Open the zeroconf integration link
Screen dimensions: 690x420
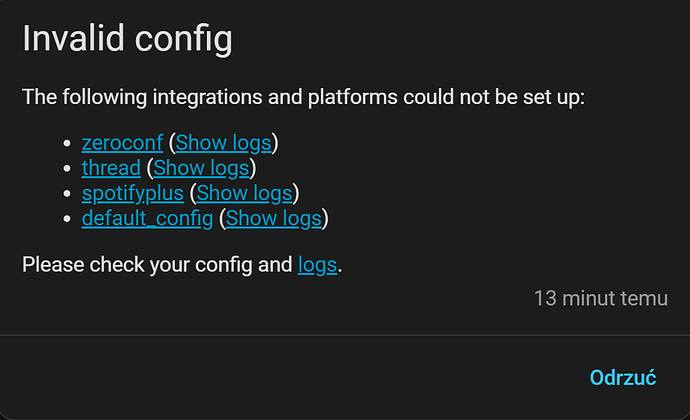(x=122, y=143)
